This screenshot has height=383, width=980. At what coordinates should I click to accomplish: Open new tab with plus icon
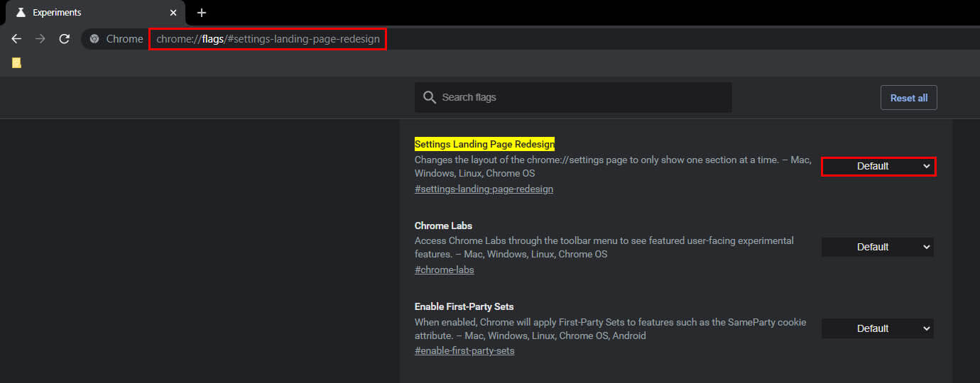(202, 13)
